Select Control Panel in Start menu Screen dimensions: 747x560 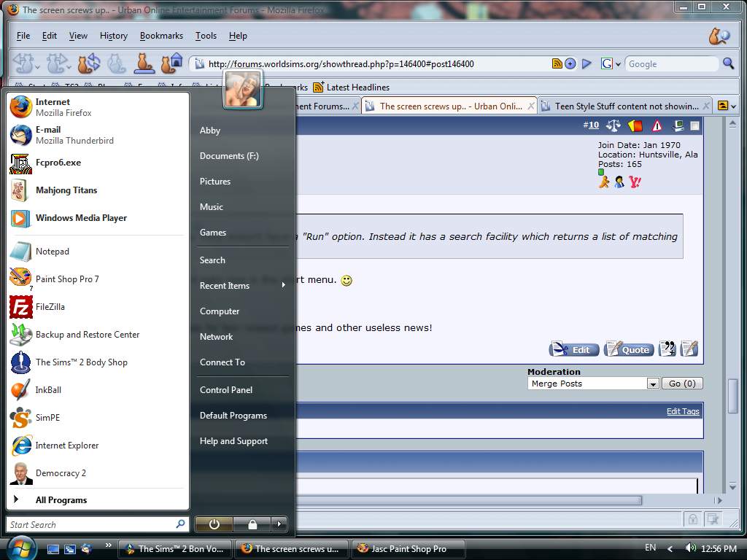point(242,390)
